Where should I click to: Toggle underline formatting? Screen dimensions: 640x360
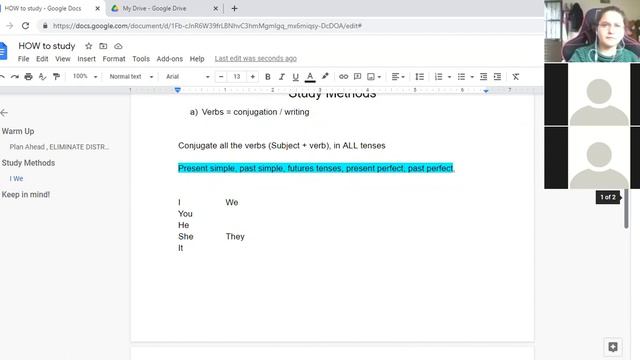coord(296,77)
